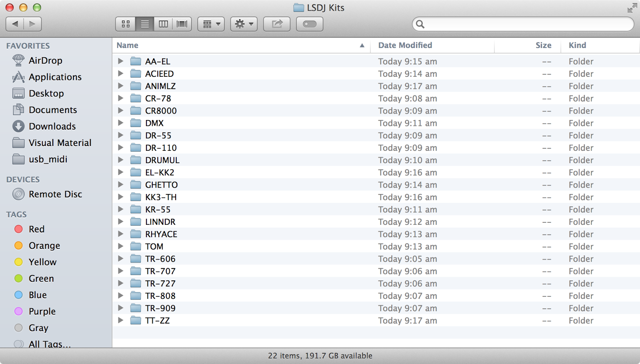Select the TR-808 folder icon
Image resolution: width=640 pixels, height=364 pixels.
tap(136, 296)
